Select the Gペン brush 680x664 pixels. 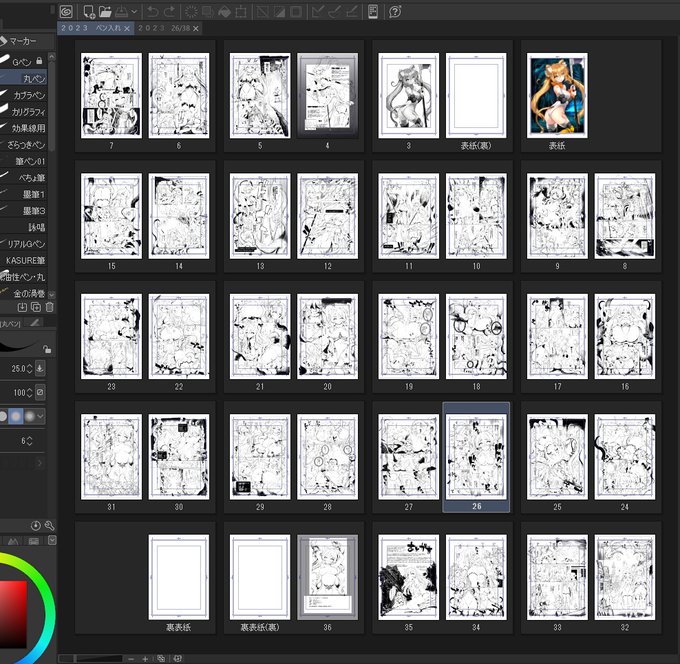[21, 62]
